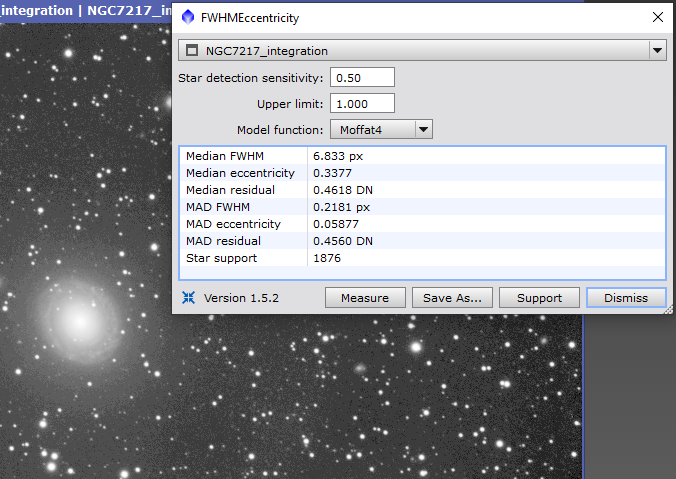
Task: Click the NGC7217_integration image window title bar
Action: coord(86,10)
